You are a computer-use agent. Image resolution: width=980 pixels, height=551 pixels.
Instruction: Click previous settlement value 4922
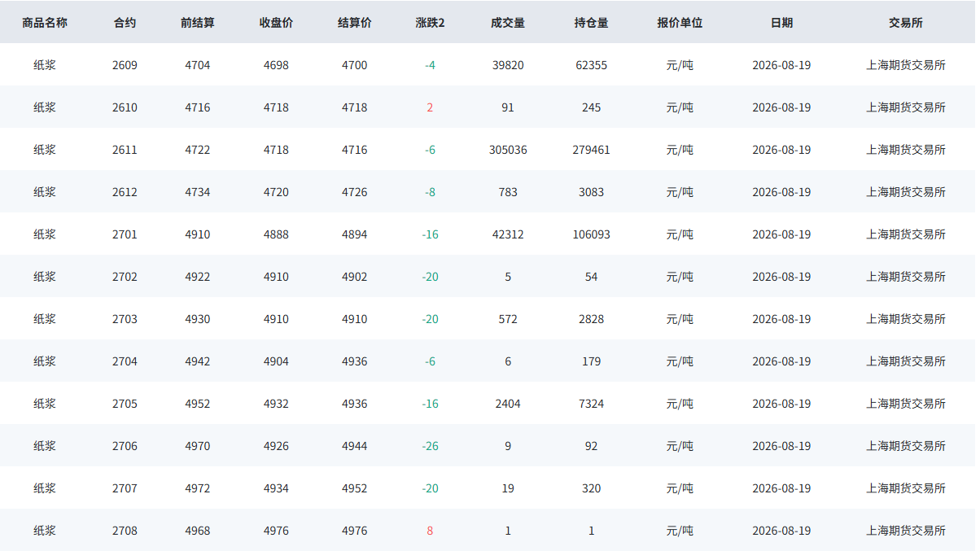198,277
